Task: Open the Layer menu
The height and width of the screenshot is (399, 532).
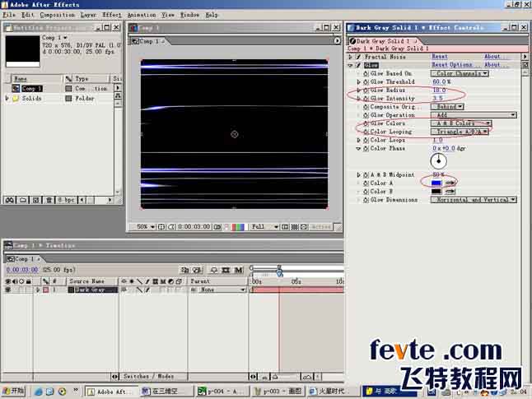Action: [88, 15]
